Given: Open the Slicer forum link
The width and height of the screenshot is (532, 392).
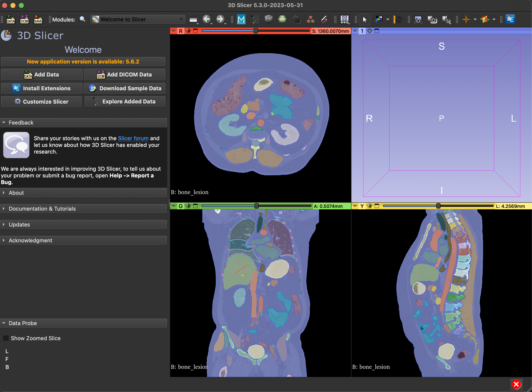Looking at the screenshot, I should click(x=133, y=138).
